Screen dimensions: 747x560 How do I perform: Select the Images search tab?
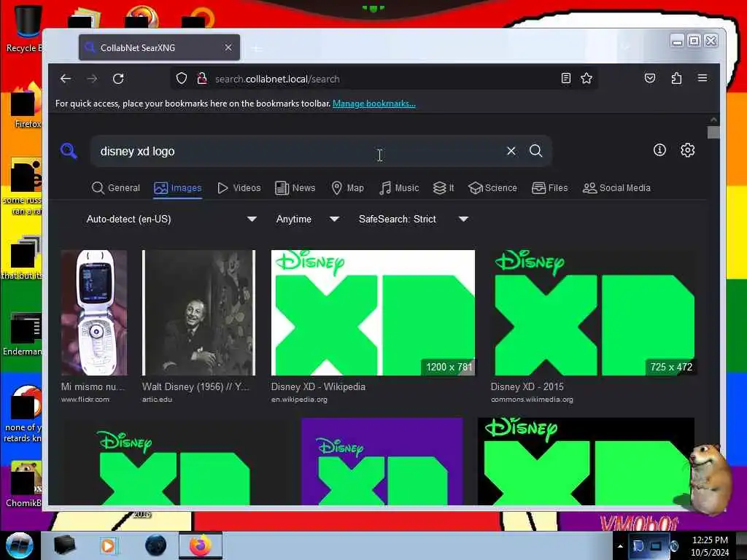[178, 187]
